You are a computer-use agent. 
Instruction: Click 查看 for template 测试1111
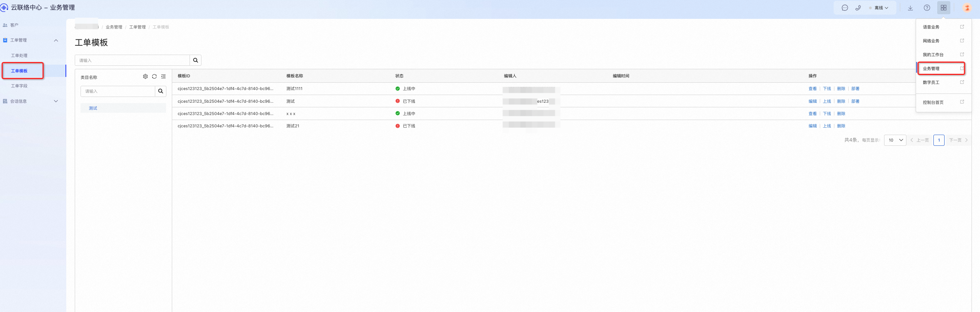click(x=812, y=88)
